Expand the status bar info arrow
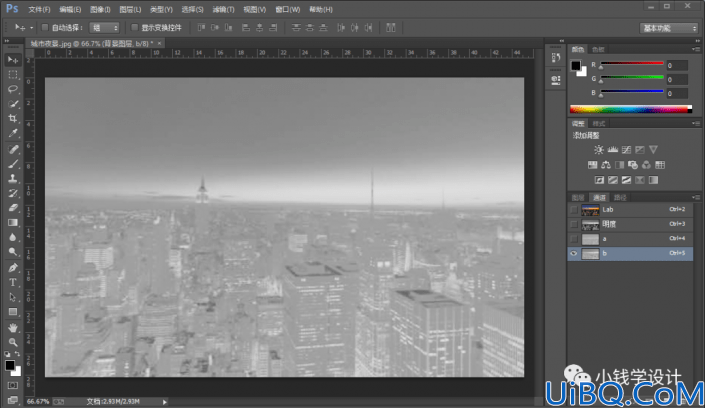Image resolution: width=705 pixels, height=408 pixels. coord(165,402)
